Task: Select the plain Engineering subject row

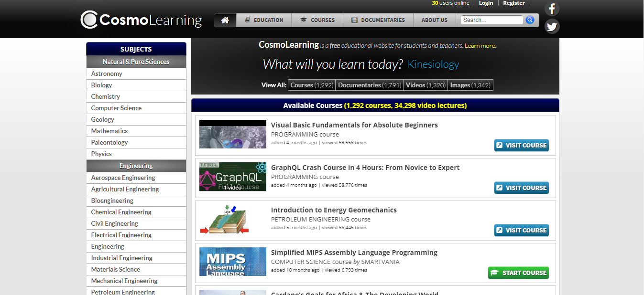Action: click(136, 246)
